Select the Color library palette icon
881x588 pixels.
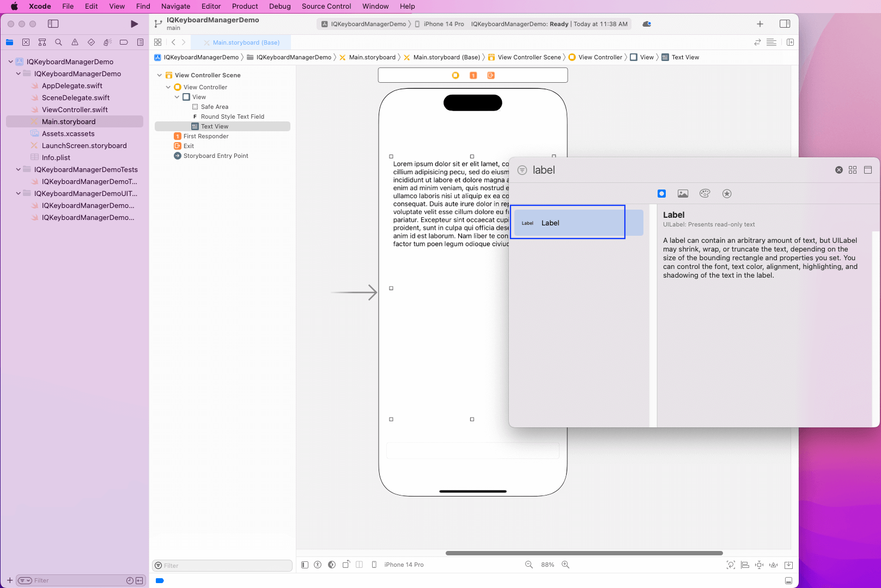point(704,194)
